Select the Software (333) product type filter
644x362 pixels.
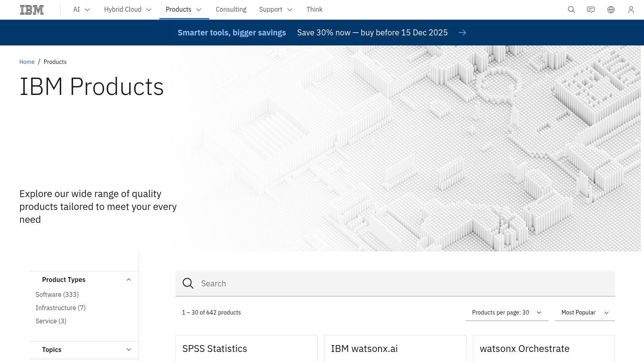(57, 294)
